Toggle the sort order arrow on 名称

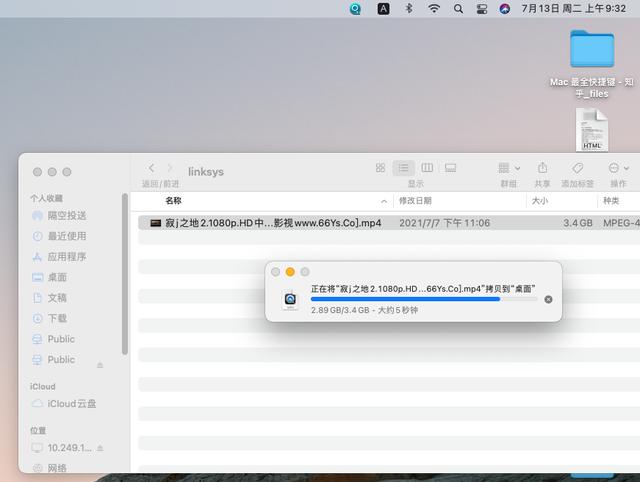point(384,201)
